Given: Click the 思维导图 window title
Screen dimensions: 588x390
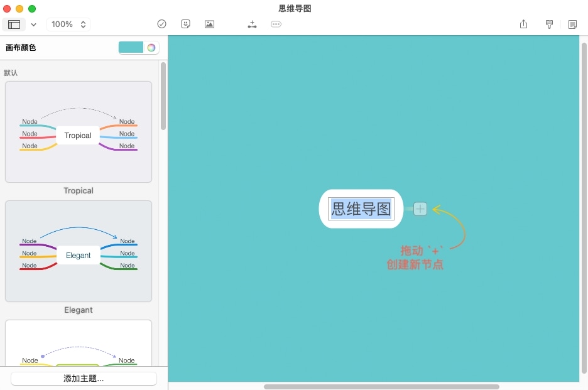Looking at the screenshot, I should [x=295, y=8].
